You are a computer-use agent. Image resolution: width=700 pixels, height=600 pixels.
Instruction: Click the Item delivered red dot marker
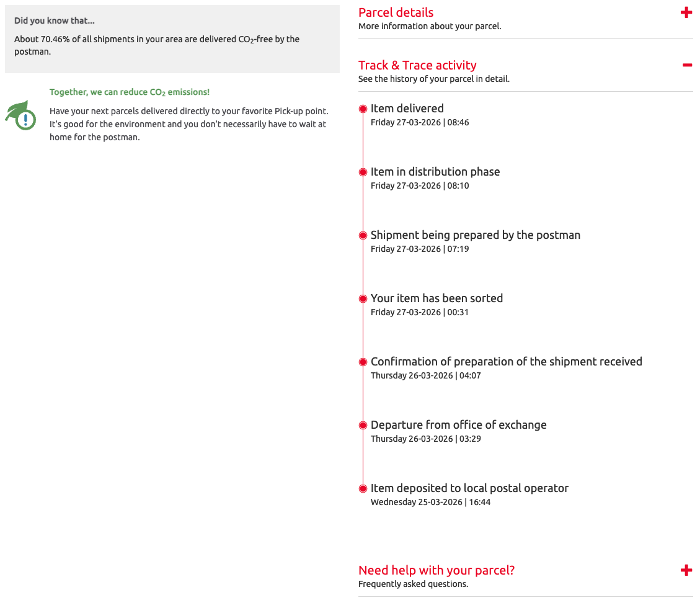363,109
